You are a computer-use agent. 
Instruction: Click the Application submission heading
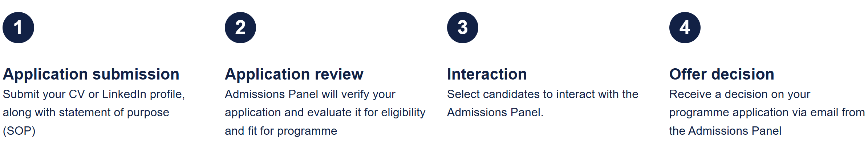(91, 74)
